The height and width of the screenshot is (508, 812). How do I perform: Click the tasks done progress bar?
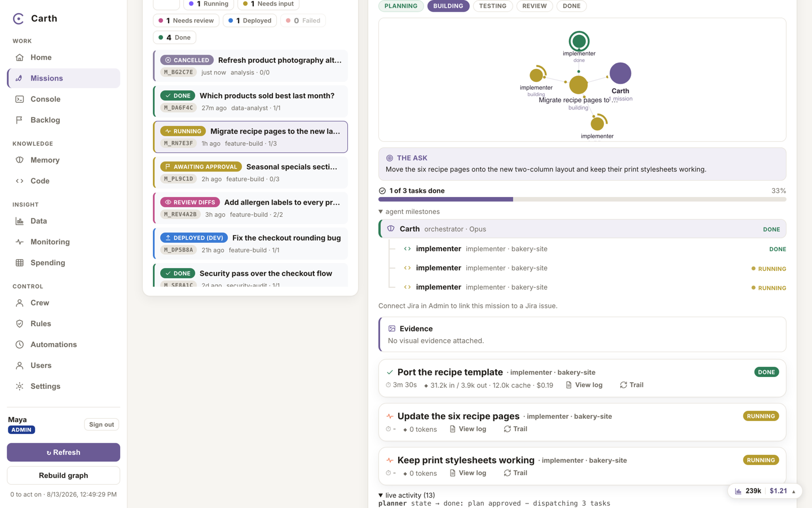(582, 199)
